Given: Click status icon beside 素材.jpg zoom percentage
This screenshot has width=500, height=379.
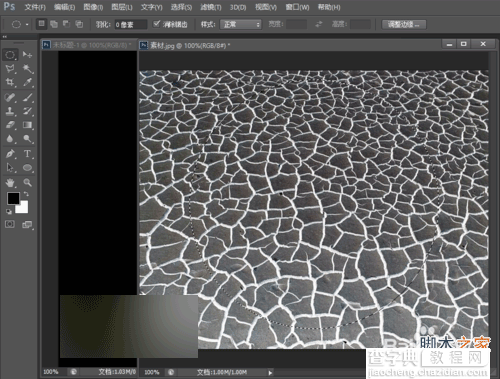Looking at the screenshot, I should [171, 372].
